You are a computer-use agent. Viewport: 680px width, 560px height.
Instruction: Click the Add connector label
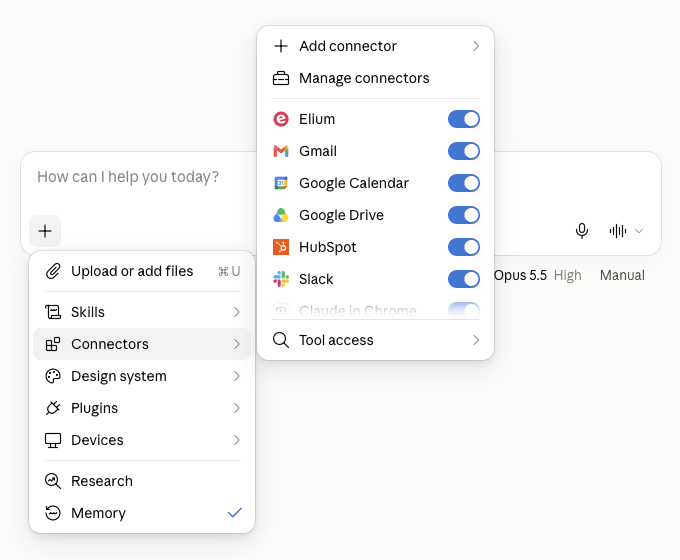pyautogui.click(x=348, y=46)
